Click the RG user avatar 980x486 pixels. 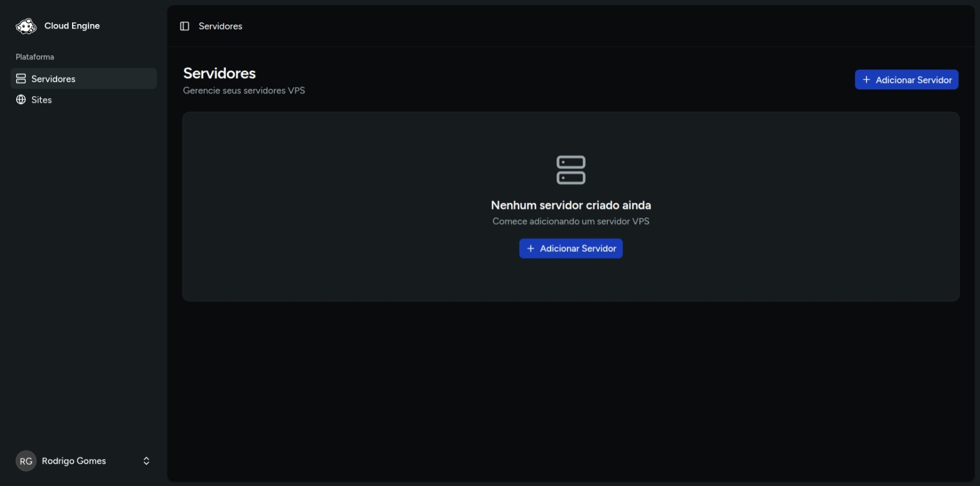pos(26,461)
